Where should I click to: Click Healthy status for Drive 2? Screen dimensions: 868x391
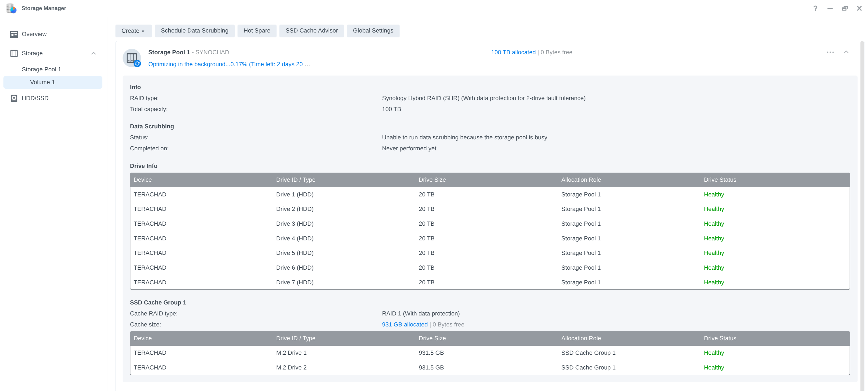714,209
